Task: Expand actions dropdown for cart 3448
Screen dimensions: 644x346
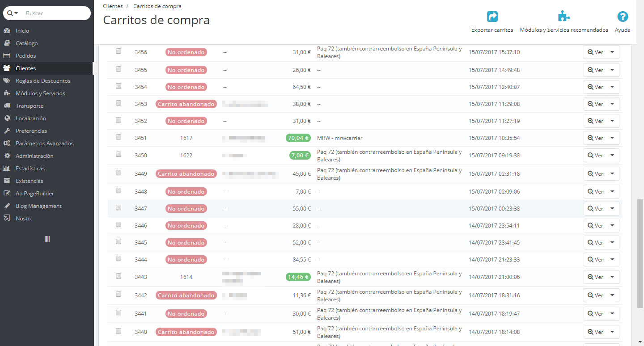Action: click(612, 192)
